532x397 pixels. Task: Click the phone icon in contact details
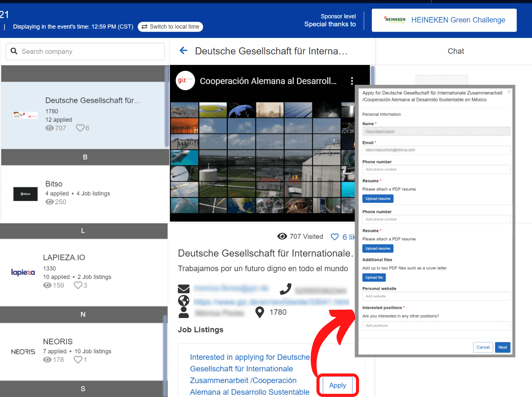(x=286, y=289)
